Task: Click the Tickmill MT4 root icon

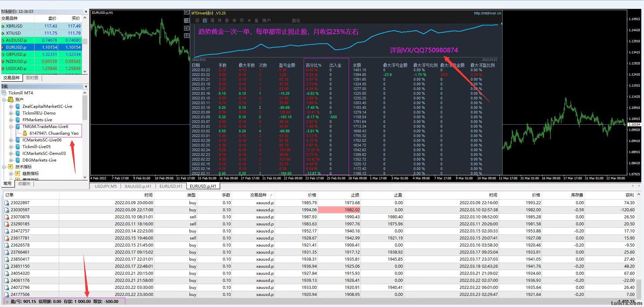Action: point(4,93)
